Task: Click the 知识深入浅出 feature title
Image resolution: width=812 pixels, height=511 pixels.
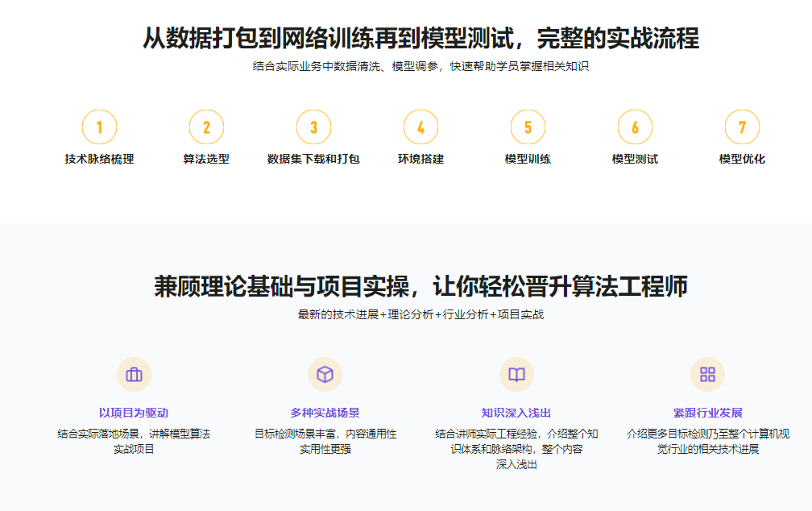Action: click(x=516, y=413)
